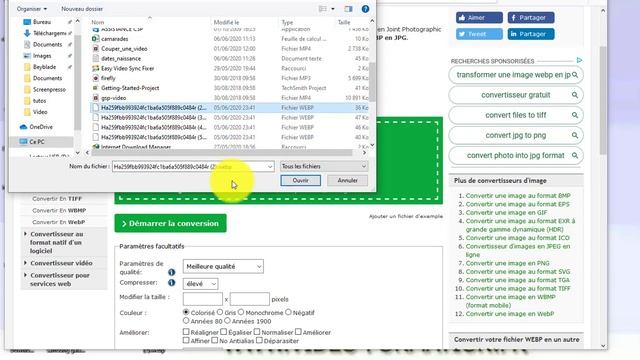Sort by the Modifié le column
Viewport: 640px width, 360px height.
(x=227, y=22)
